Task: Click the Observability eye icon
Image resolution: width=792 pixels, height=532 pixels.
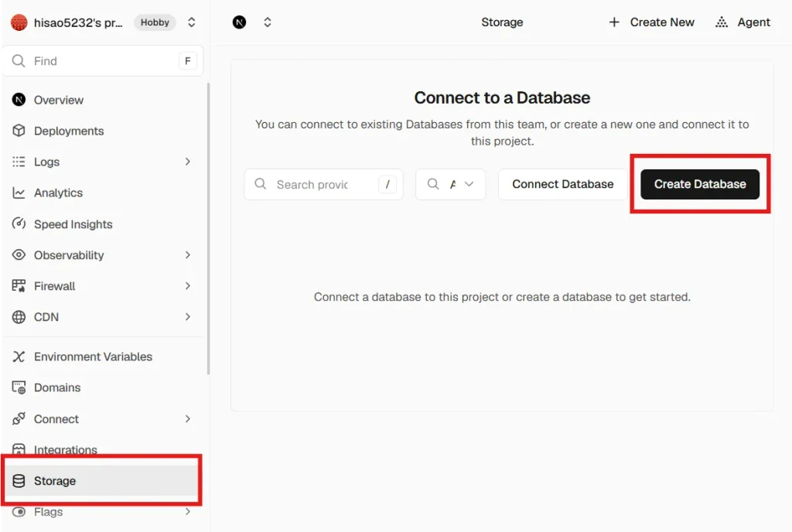Action: click(19, 255)
